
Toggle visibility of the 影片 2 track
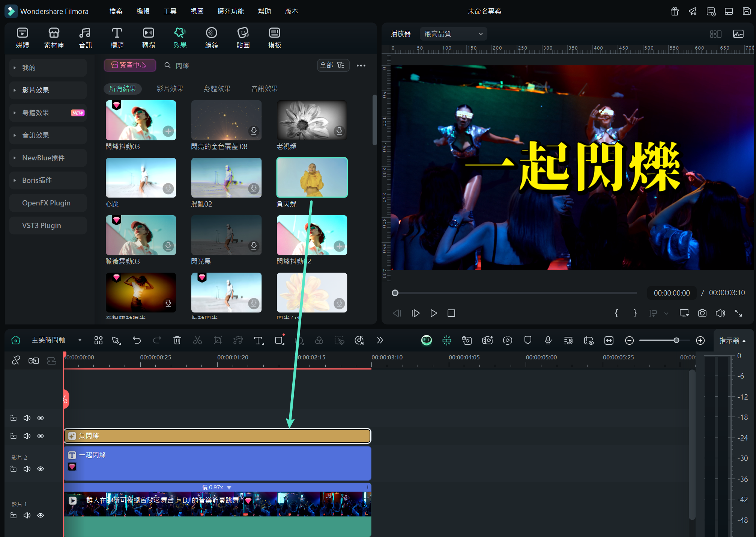coord(41,469)
